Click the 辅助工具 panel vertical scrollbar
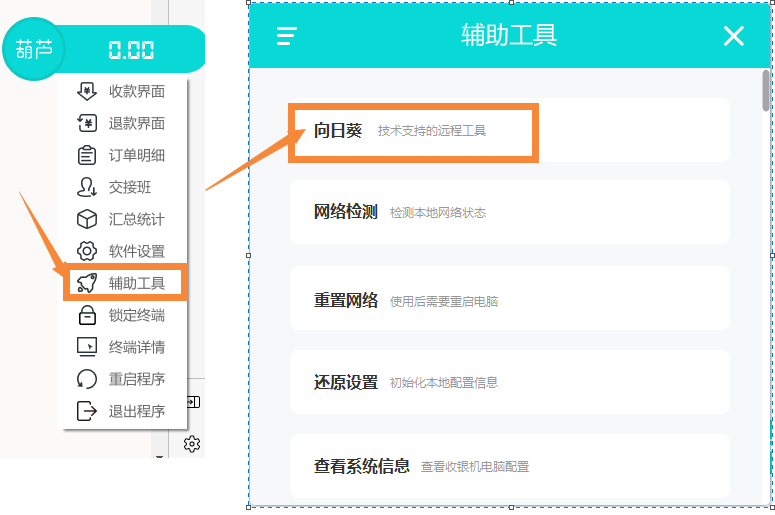This screenshot has width=775, height=515. coord(765,90)
